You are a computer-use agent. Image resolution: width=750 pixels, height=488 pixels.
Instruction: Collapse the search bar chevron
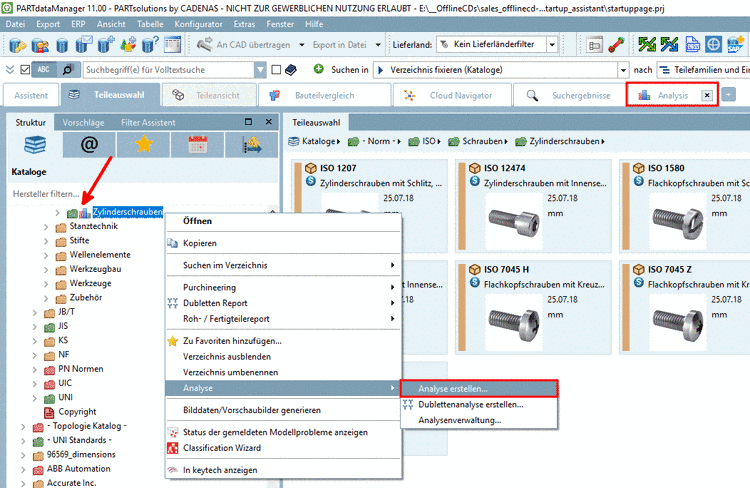[x=10, y=70]
